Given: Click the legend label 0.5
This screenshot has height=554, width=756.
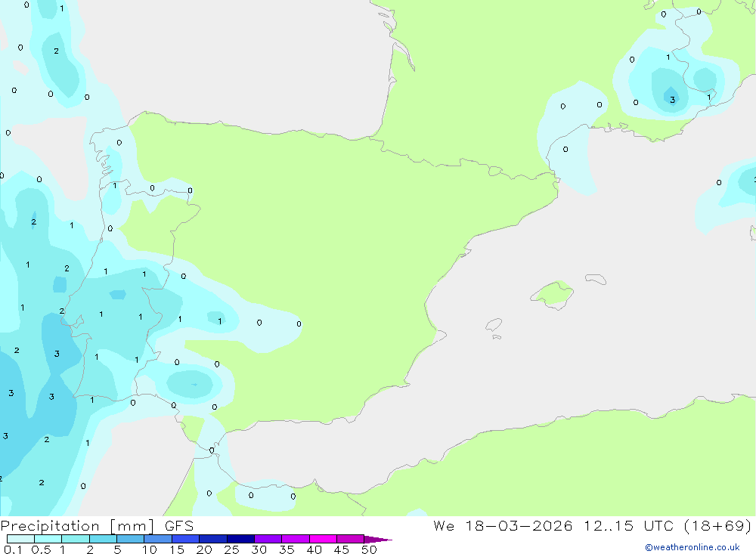Looking at the screenshot, I should [x=41, y=549].
